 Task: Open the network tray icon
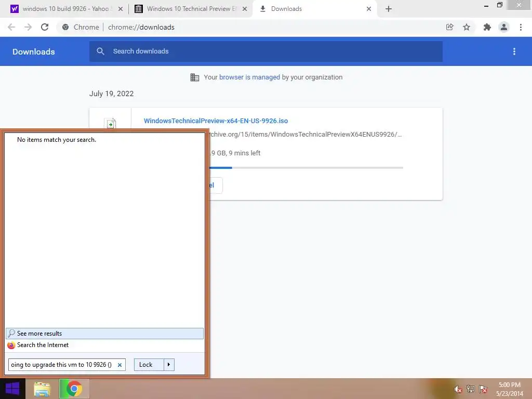pyautogui.click(x=471, y=389)
